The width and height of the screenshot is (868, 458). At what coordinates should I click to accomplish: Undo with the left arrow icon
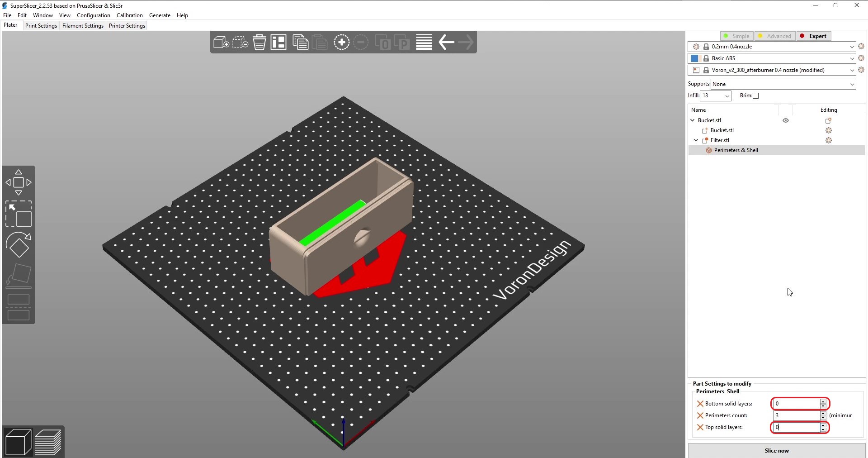pyautogui.click(x=446, y=43)
